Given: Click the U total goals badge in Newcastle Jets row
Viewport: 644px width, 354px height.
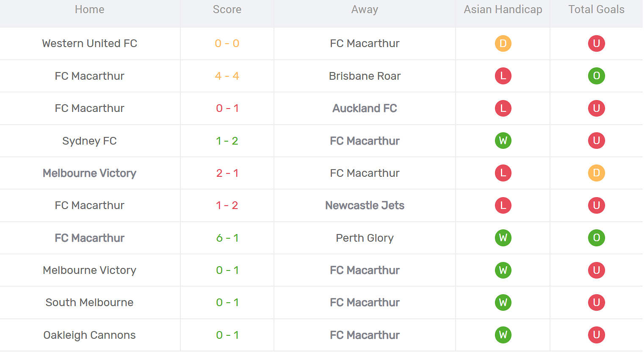Looking at the screenshot, I should pyautogui.click(x=596, y=205).
